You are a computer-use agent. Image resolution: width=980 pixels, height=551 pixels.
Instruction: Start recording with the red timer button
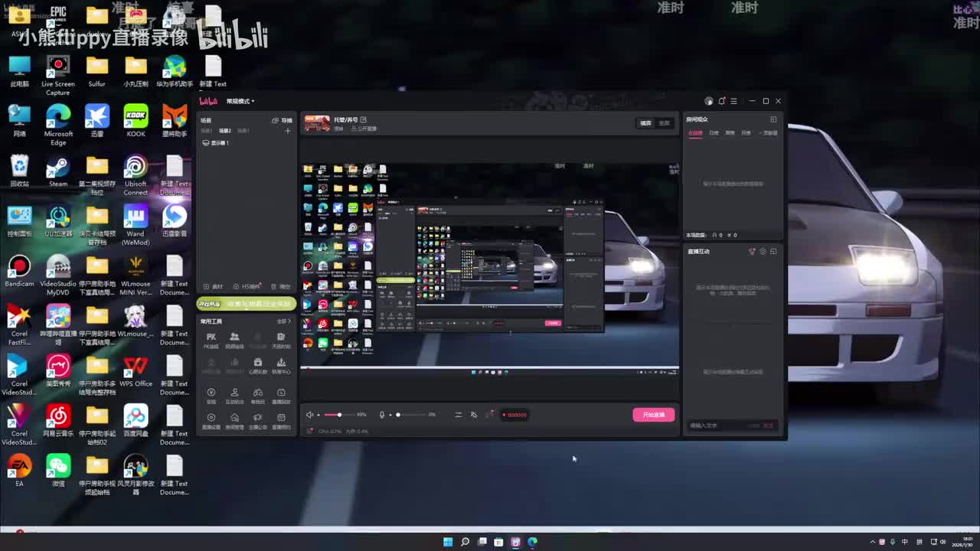click(514, 415)
